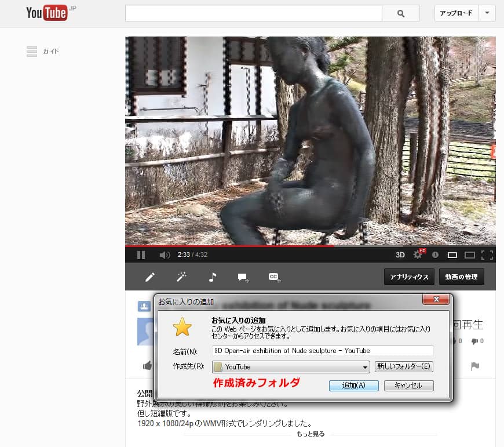Open the Video Manager button (動画の管理)
This screenshot has height=447, width=504.
point(461,277)
